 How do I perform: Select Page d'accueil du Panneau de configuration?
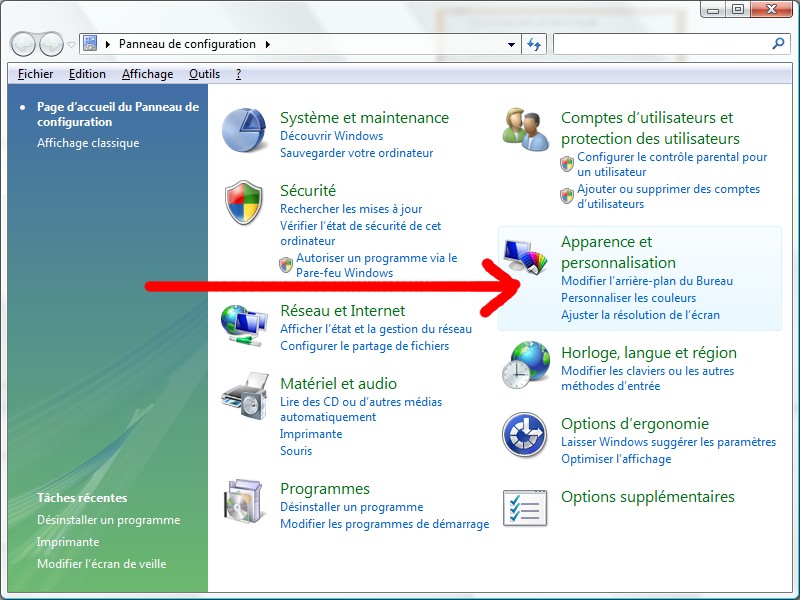[118, 114]
